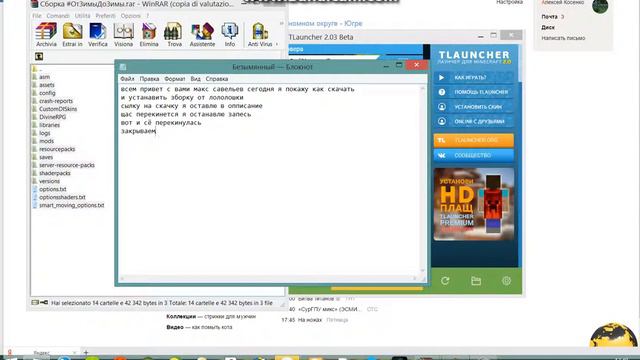Open the Справка menu in Notepad
640x360 pixels.
(x=217, y=79)
